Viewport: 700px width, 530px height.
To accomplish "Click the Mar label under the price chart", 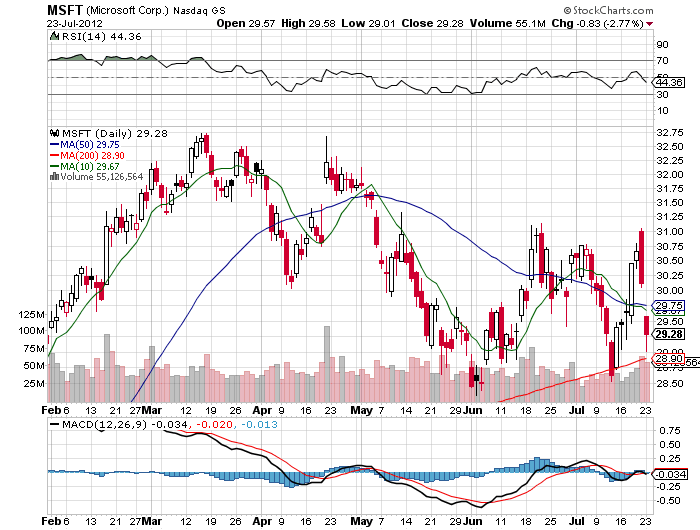I will coord(152,410).
